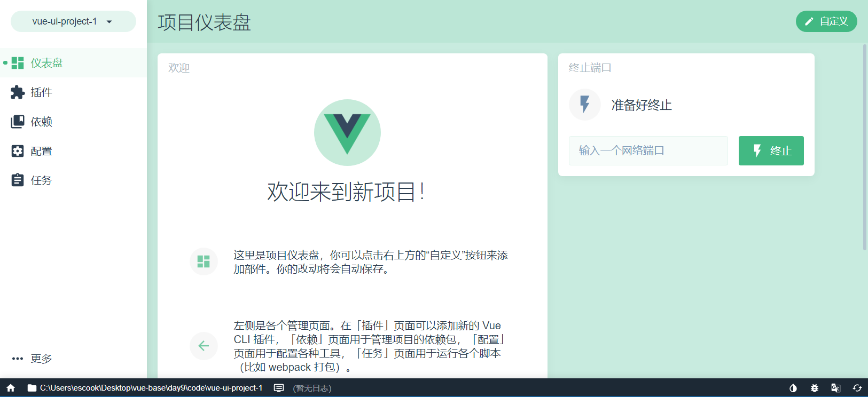The height and width of the screenshot is (397, 868).
Task: Click the 终止端口 widget title
Action: coord(590,68)
